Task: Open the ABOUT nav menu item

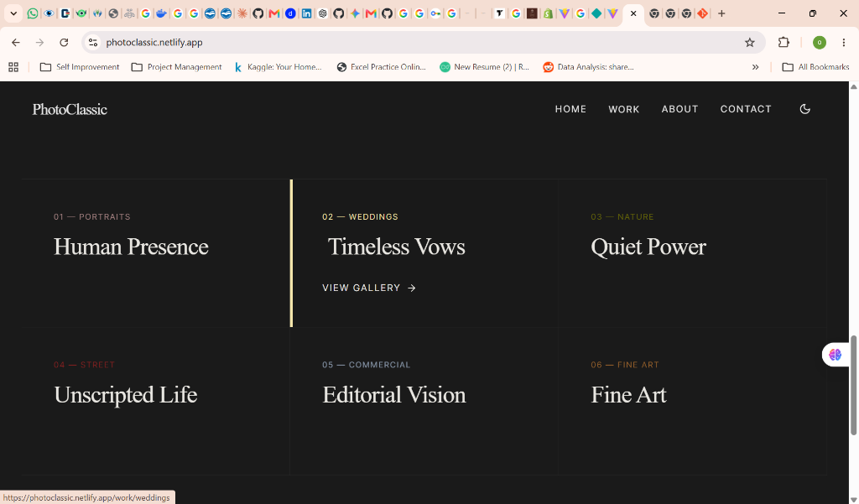Action: coord(679,109)
